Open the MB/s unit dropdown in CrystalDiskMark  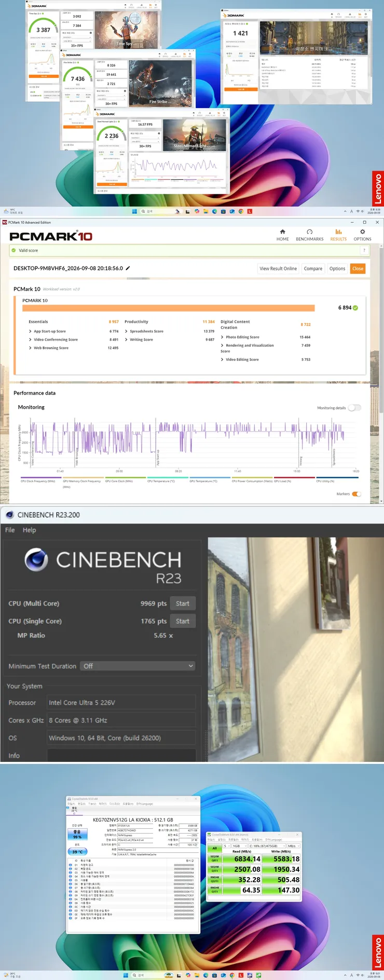pyautogui.click(x=294, y=846)
